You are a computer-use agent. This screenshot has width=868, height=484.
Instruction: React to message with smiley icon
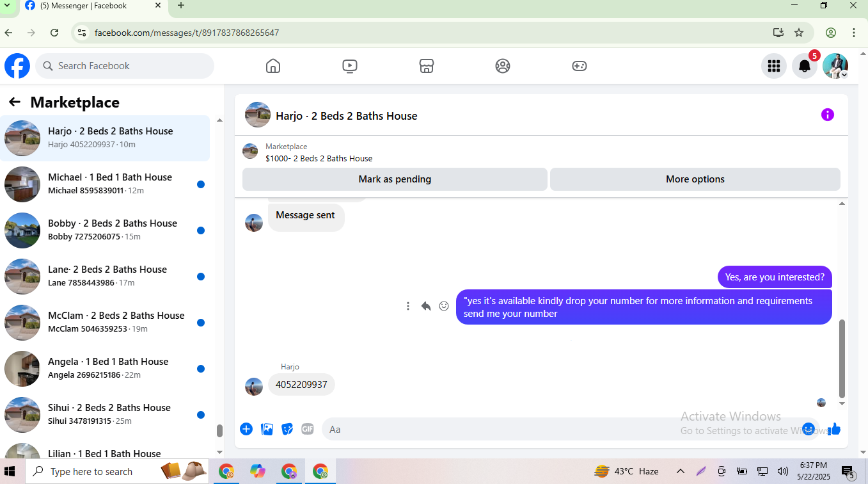point(444,306)
